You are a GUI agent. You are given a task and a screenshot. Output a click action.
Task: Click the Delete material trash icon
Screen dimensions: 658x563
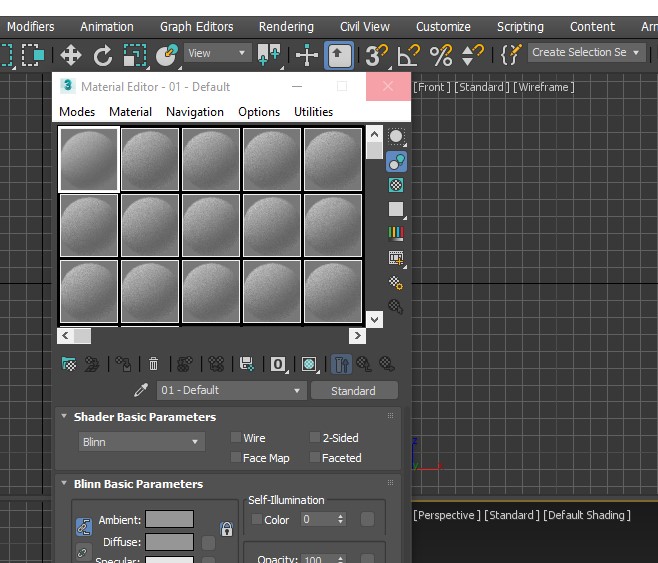(x=153, y=364)
